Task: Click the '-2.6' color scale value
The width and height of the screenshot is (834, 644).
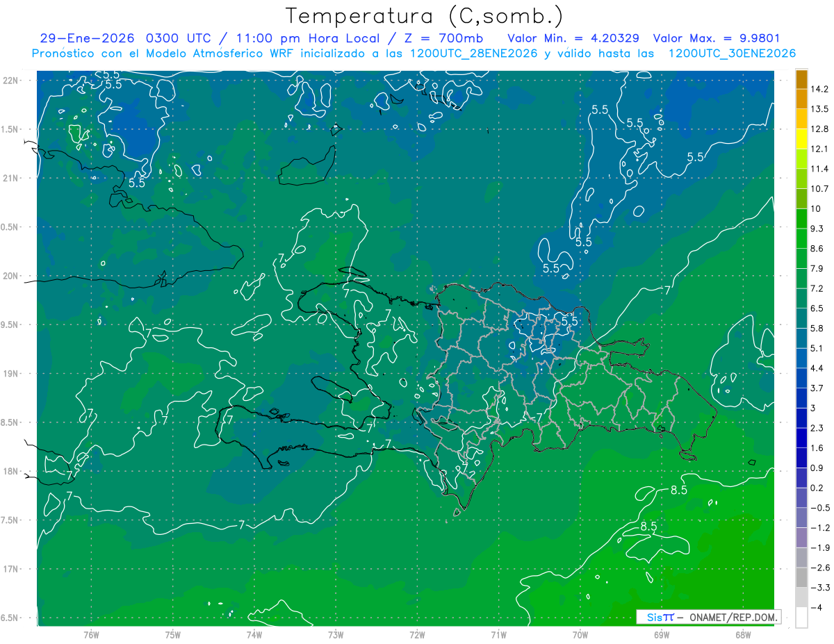Action: coord(820,568)
